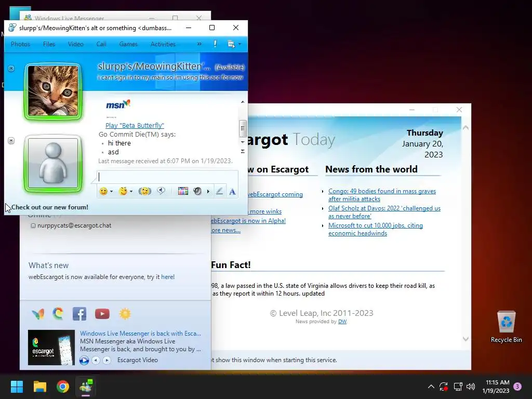Open dropdown arrow next to show menu icon

tap(240, 44)
